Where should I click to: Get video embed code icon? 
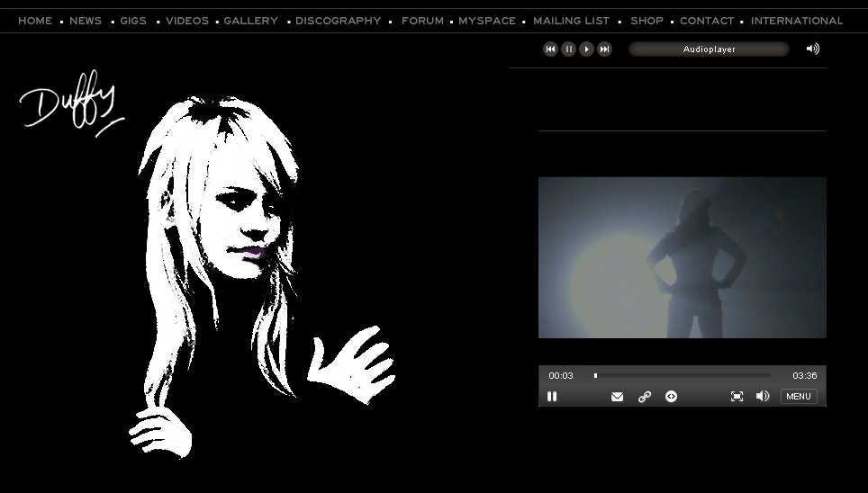671,396
